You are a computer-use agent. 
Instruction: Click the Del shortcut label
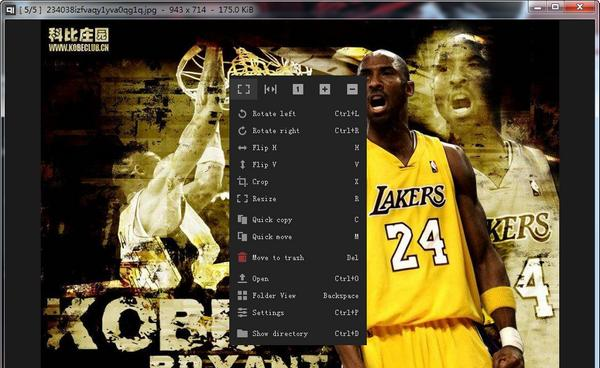tap(352, 258)
